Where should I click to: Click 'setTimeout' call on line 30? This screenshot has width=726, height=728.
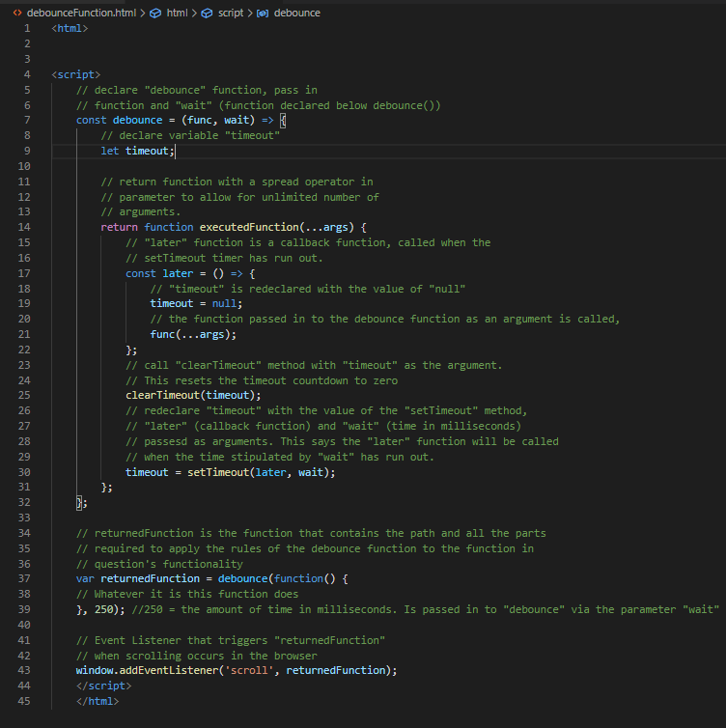point(218,472)
